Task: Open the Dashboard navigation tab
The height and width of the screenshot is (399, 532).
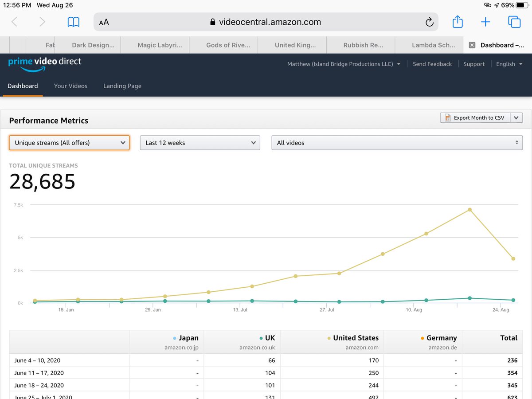Action: coord(23,86)
